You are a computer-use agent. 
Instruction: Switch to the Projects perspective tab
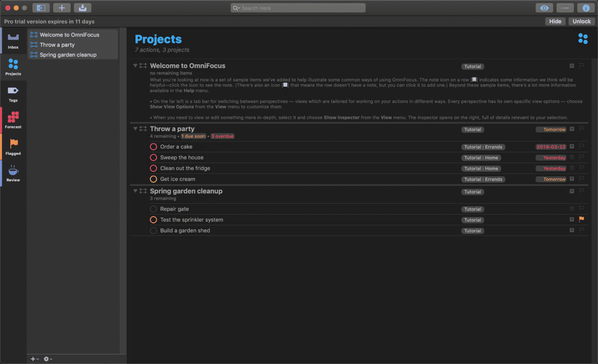[x=13, y=67]
